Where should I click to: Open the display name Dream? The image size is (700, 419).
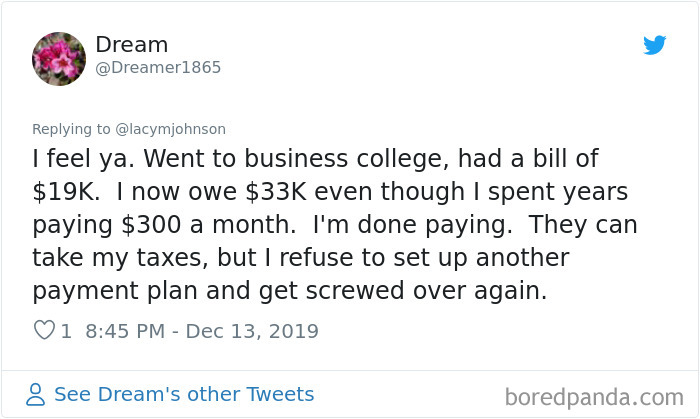[x=132, y=45]
